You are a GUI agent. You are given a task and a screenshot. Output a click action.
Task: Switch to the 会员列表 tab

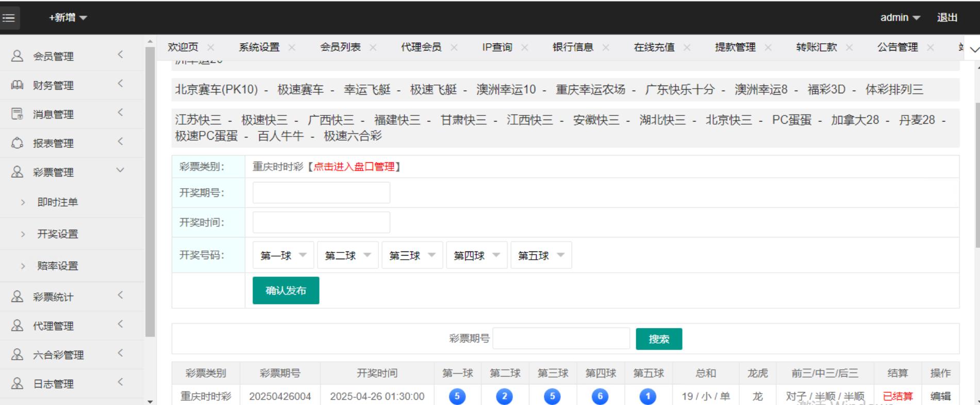(x=340, y=47)
